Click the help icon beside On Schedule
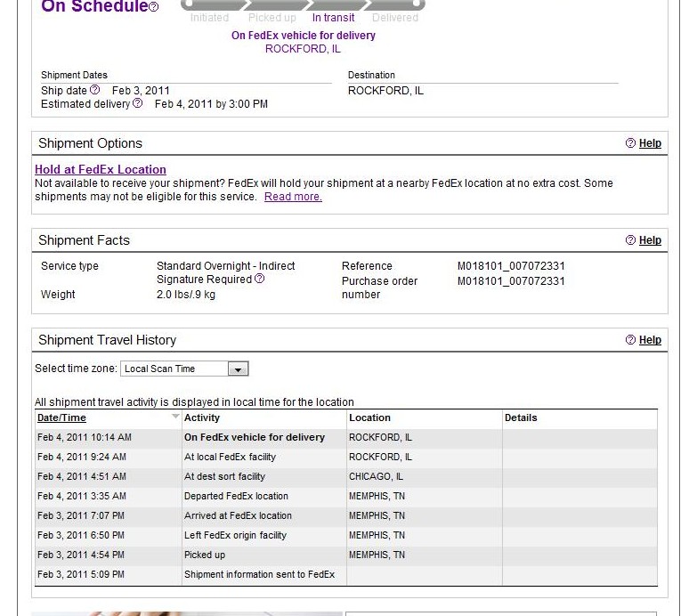689x616 pixels. coord(154,7)
